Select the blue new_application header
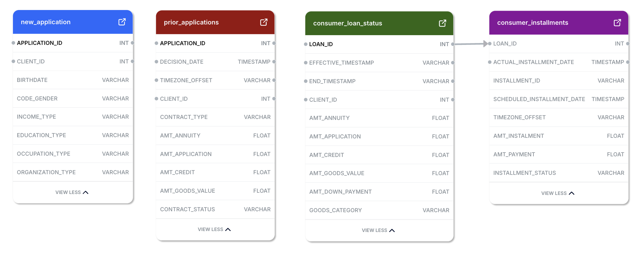 pos(73,22)
